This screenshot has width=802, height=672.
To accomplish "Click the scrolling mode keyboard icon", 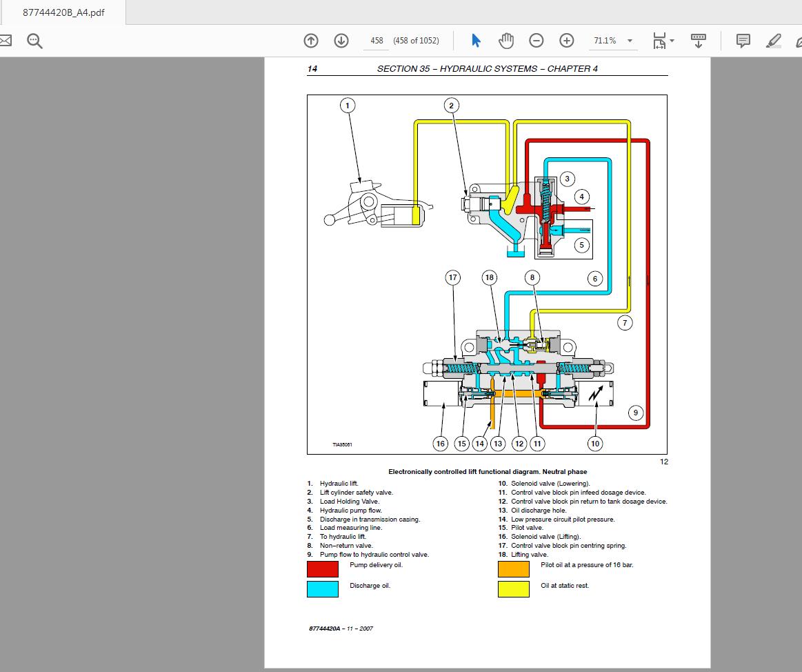I will pyautogui.click(x=699, y=41).
